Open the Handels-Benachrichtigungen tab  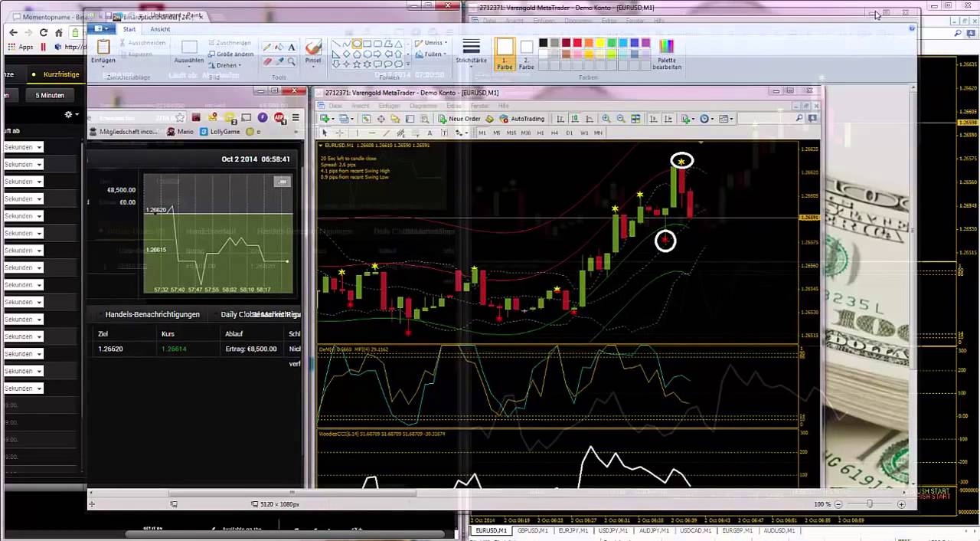pyautogui.click(x=152, y=314)
